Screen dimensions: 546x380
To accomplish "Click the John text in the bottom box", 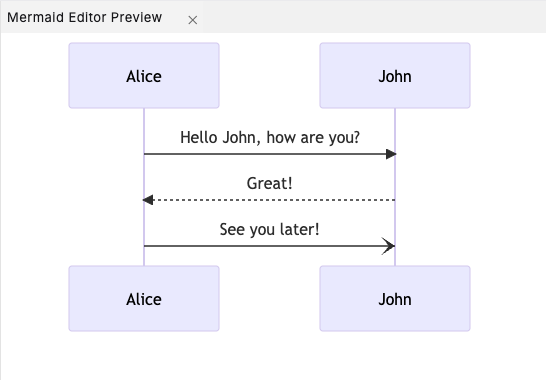I will (395, 299).
